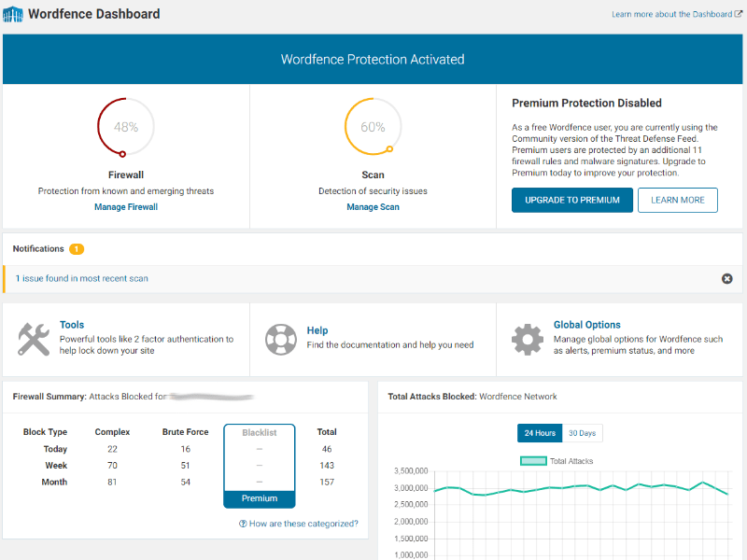The image size is (747, 560).
Task: Click the question mark icon near categorization link
Action: [244, 524]
